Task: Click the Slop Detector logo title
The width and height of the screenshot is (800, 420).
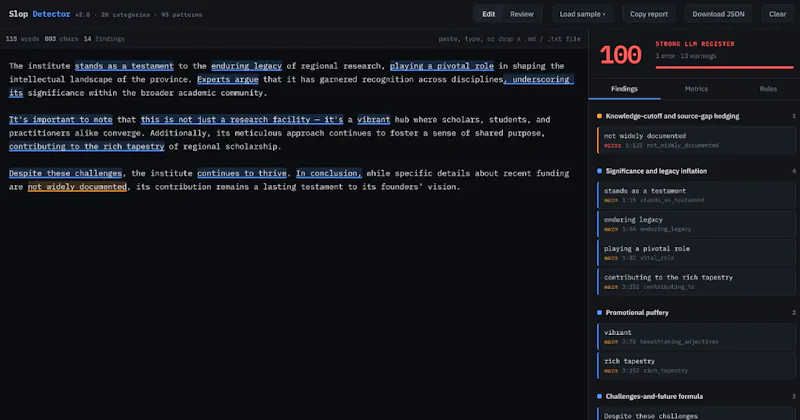Action: click(39, 14)
